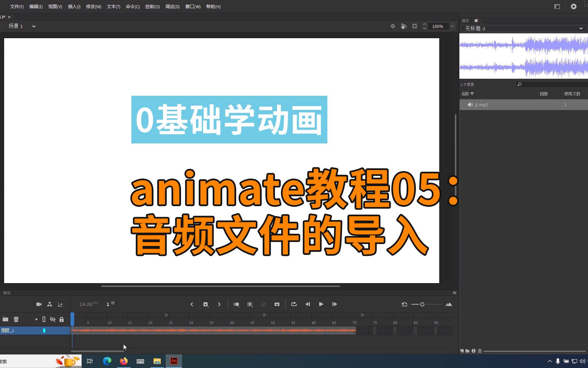Click the frame 1 playhead marker
588x368 pixels.
(72, 319)
